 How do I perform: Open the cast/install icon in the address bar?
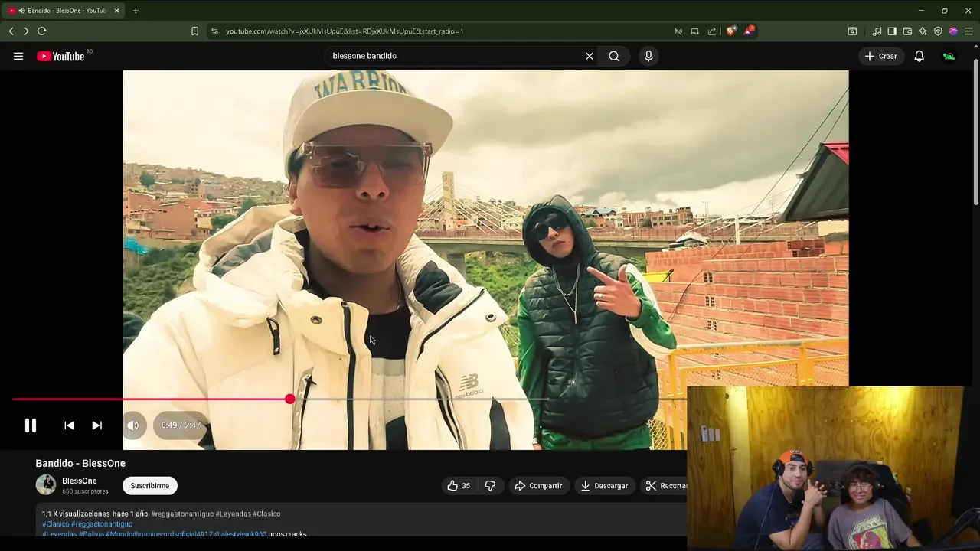(x=695, y=31)
